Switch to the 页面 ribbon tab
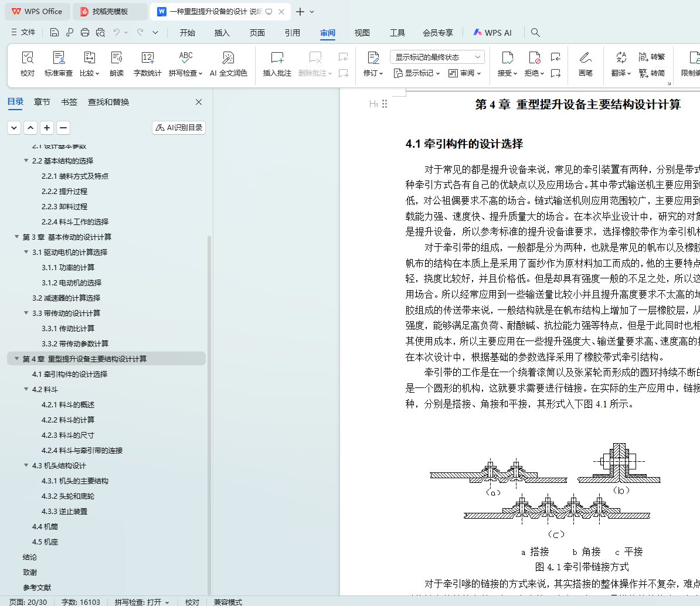The width and height of the screenshot is (700, 606). tap(257, 33)
